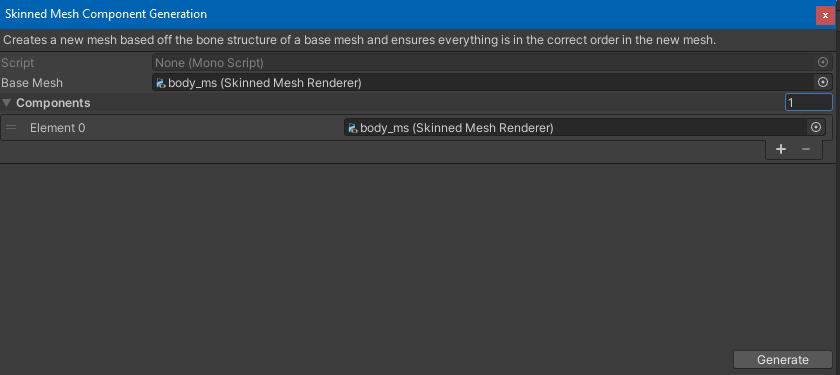This screenshot has height=375, width=840.
Task: Click the Script field object picker circle
Action: point(823,63)
